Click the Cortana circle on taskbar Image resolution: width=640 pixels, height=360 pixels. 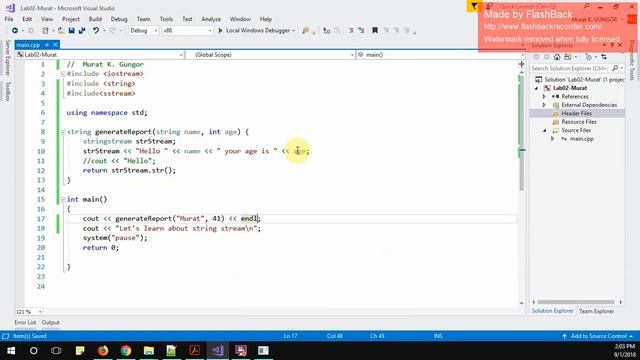33,351
